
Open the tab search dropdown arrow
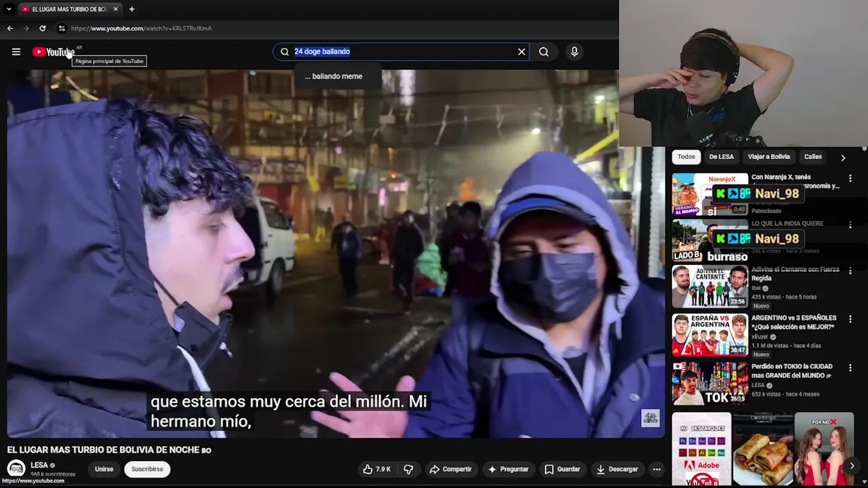pyautogui.click(x=8, y=9)
